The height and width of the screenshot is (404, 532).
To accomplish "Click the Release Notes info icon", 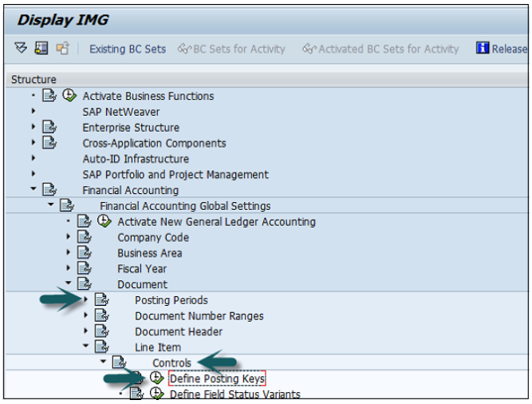I will [482, 49].
